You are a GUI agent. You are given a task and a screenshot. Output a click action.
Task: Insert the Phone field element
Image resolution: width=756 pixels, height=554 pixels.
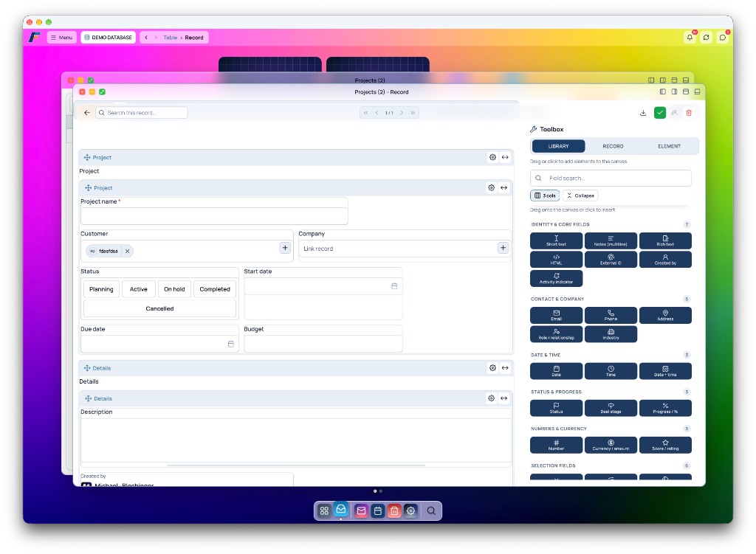click(x=611, y=315)
